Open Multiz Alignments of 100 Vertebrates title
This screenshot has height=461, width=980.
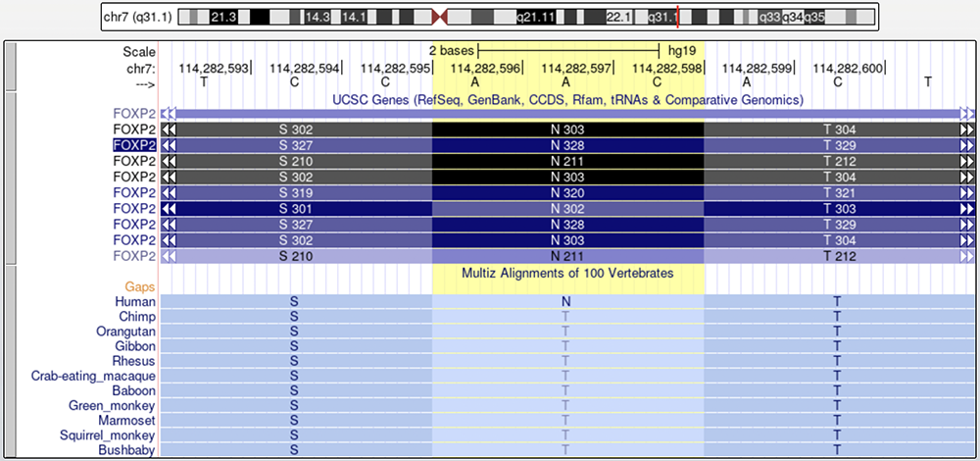tap(567, 273)
